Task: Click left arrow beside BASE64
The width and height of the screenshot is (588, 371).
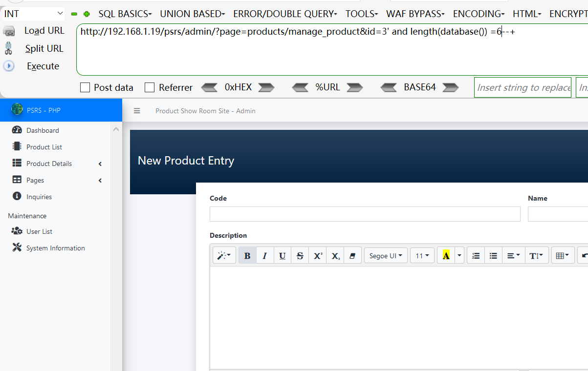Action: pyautogui.click(x=389, y=87)
